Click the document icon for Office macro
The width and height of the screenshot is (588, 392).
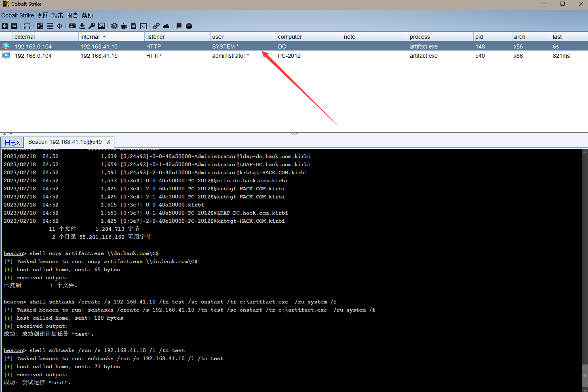pyautogui.click(x=134, y=26)
